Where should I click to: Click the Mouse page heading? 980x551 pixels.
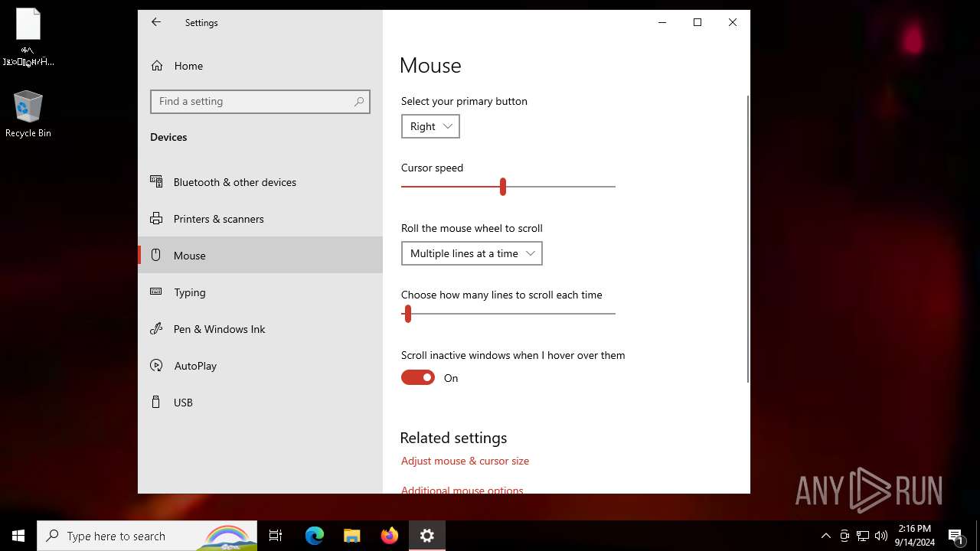[x=430, y=65]
